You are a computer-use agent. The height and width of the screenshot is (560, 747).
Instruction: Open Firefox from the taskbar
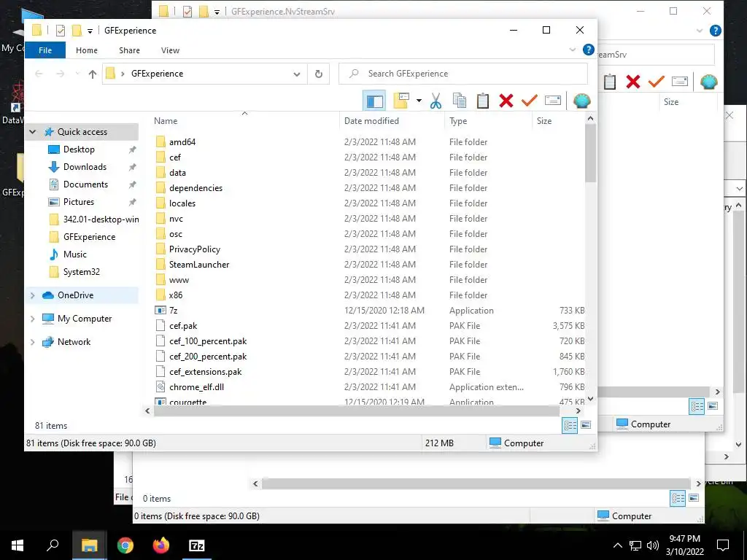(x=161, y=545)
